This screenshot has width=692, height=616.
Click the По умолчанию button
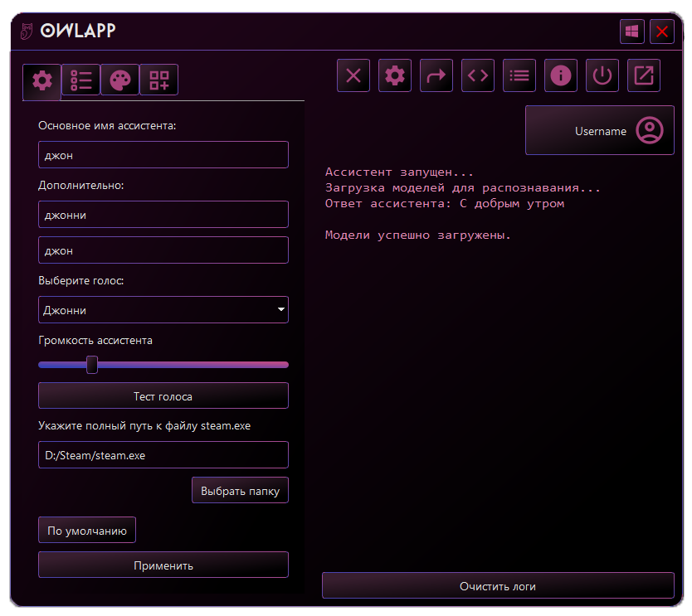click(87, 531)
